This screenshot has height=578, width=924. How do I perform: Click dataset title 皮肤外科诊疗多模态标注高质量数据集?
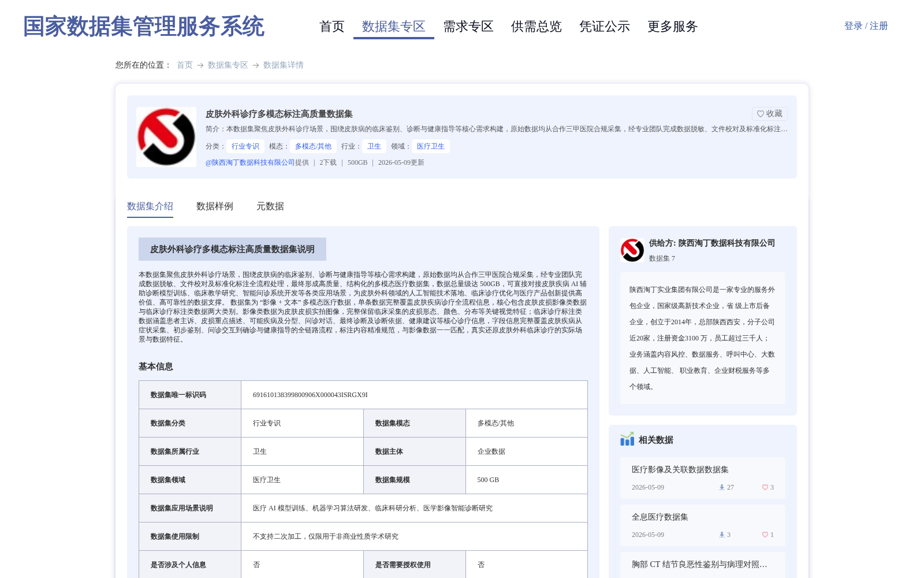[279, 114]
